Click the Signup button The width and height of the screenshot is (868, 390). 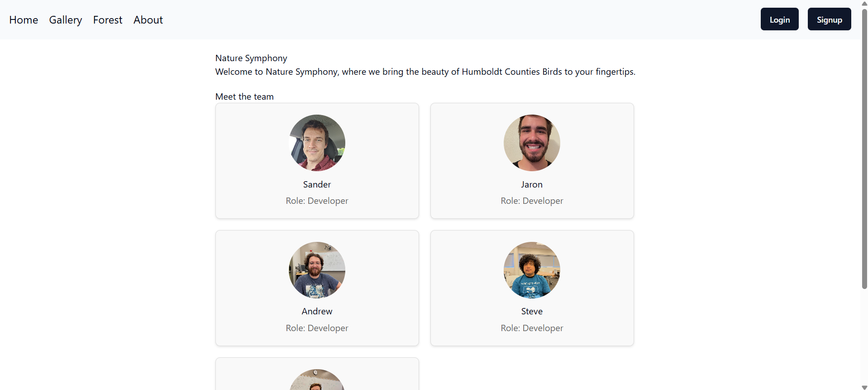coord(829,19)
